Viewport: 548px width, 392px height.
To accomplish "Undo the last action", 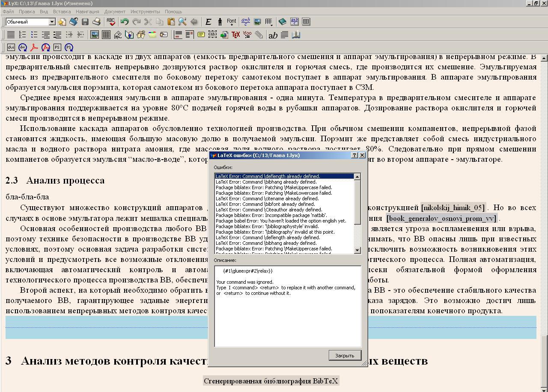I will click(125, 22).
